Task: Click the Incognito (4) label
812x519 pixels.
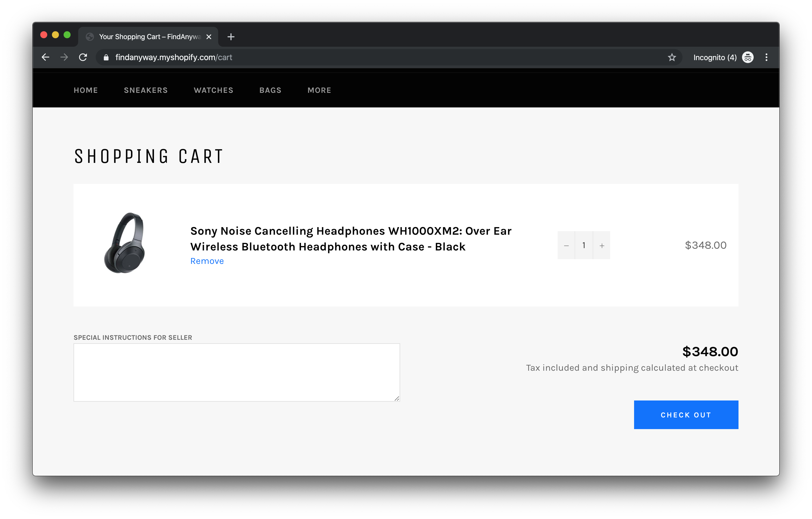Action: click(x=715, y=58)
